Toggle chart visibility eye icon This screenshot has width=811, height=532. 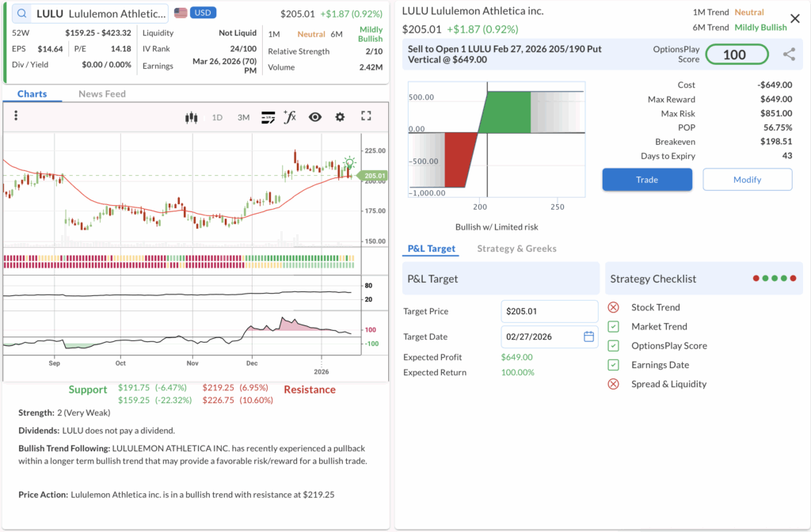[x=315, y=117]
